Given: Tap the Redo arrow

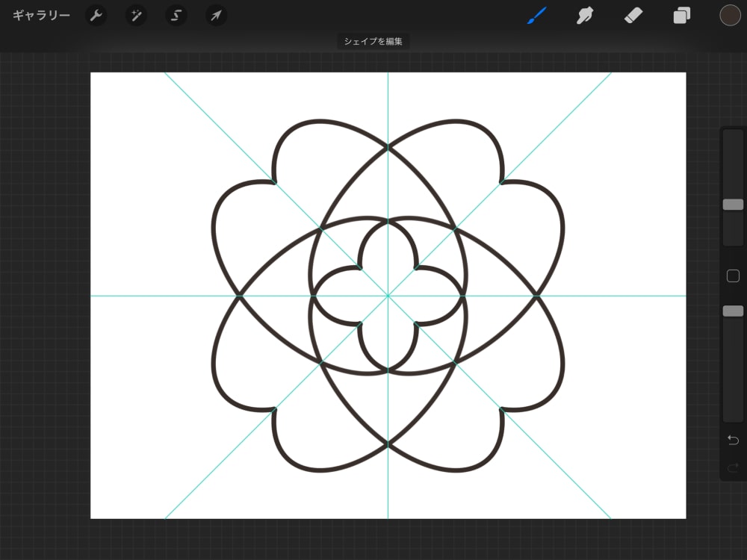Looking at the screenshot, I should coord(732,468).
